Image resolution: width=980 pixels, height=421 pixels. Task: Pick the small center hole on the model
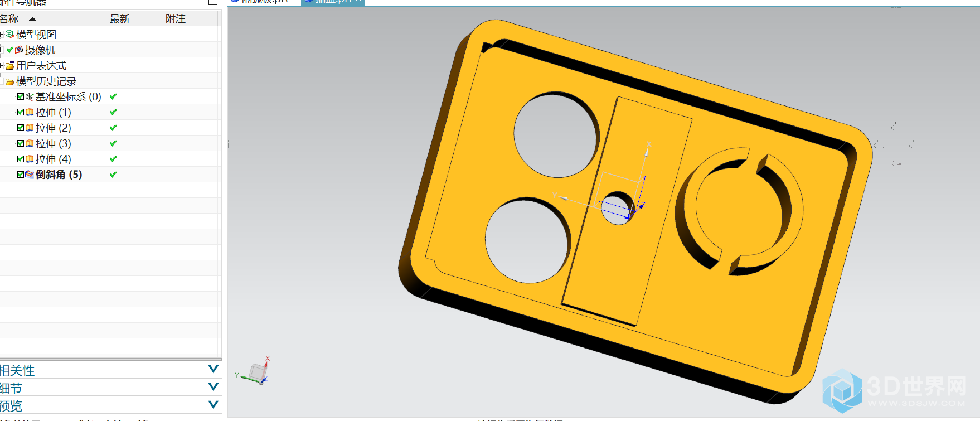click(617, 210)
